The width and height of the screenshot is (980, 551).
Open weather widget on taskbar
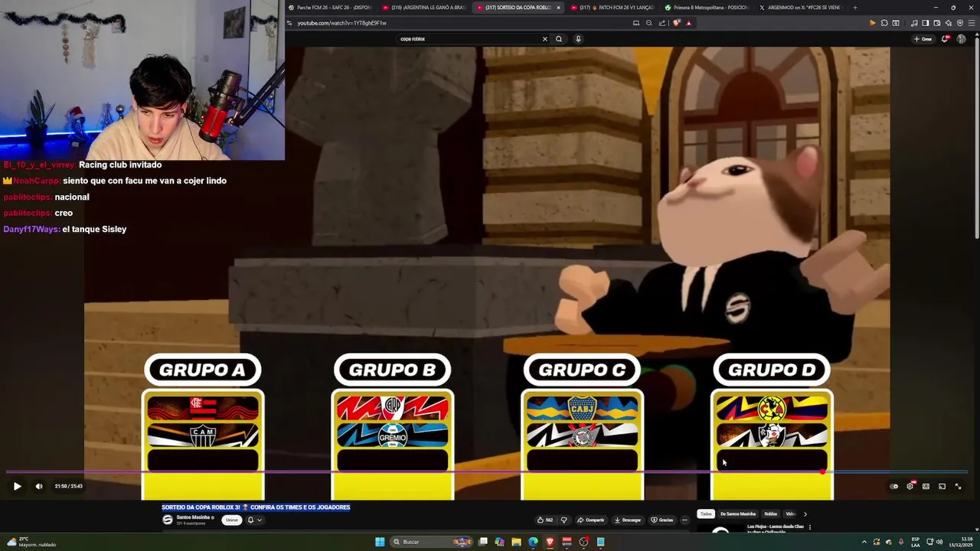tap(31, 542)
